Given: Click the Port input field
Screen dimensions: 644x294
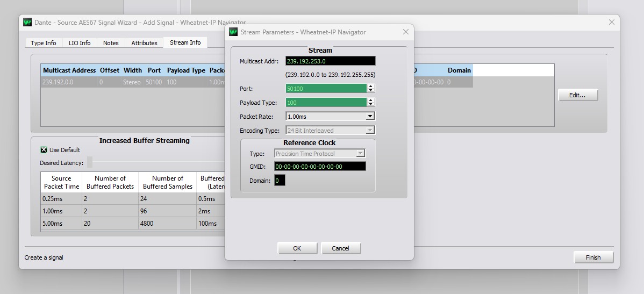Looking at the screenshot, I should point(326,88).
